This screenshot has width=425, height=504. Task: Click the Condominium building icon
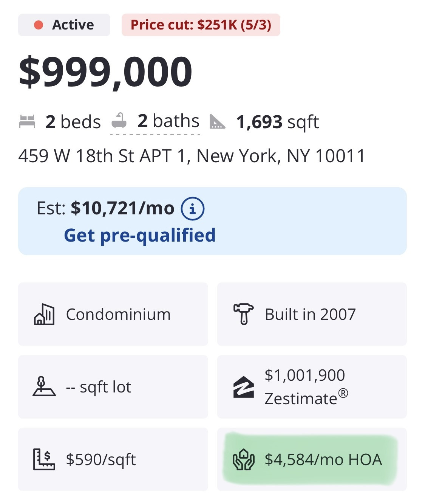[44, 314]
